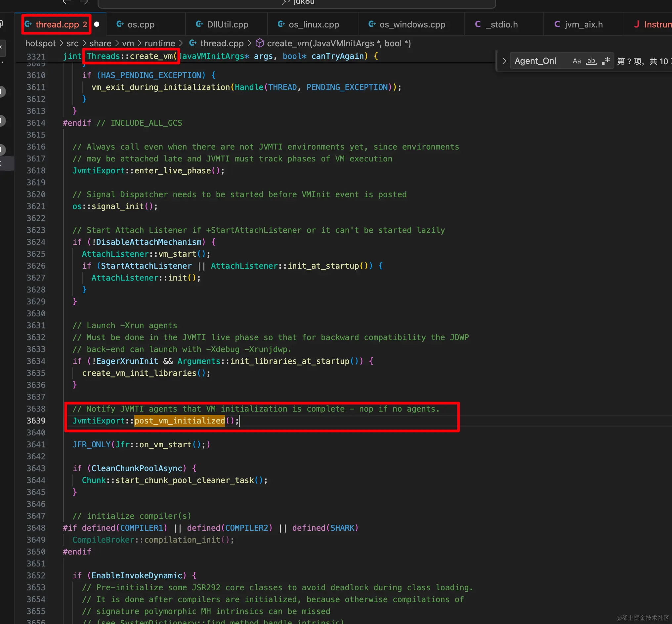This screenshot has width=672, height=624.
Task: Toggle Match Whole Word option
Action: click(x=591, y=61)
